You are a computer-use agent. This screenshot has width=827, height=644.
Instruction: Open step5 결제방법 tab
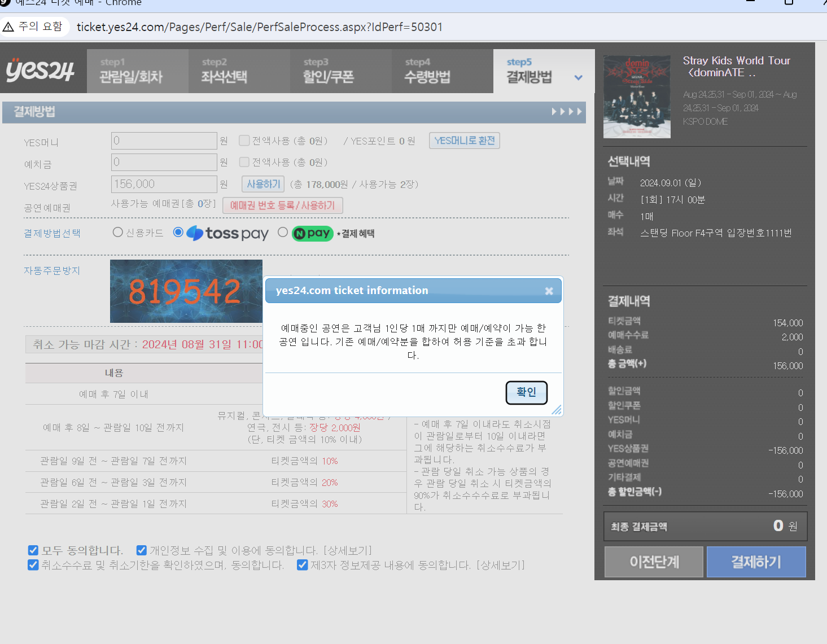click(x=544, y=71)
